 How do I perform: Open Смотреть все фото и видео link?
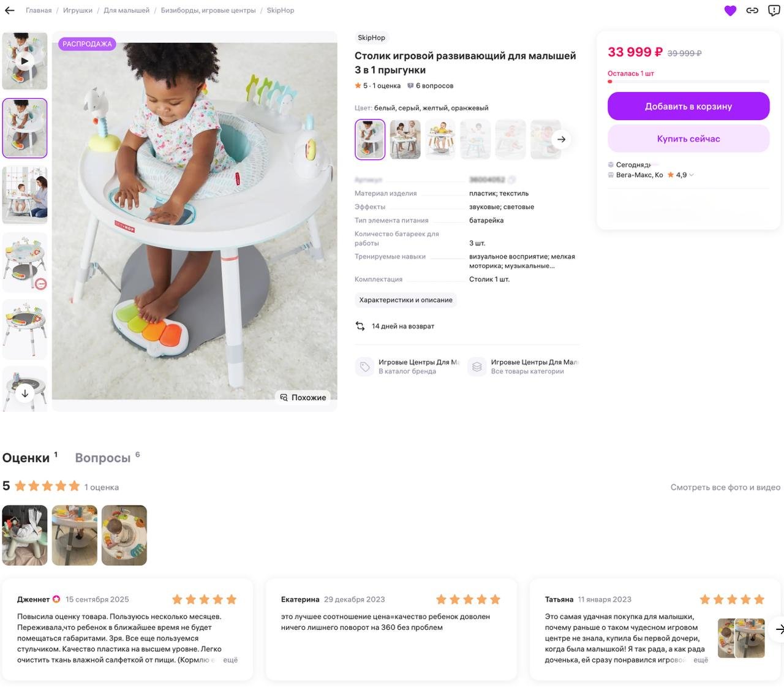pyautogui.click(x=725, y=487)
